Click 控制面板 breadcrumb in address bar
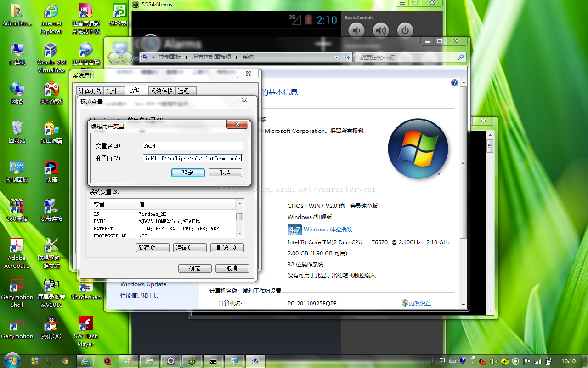This screenshot has height=368, width=588. click(170, 57)
